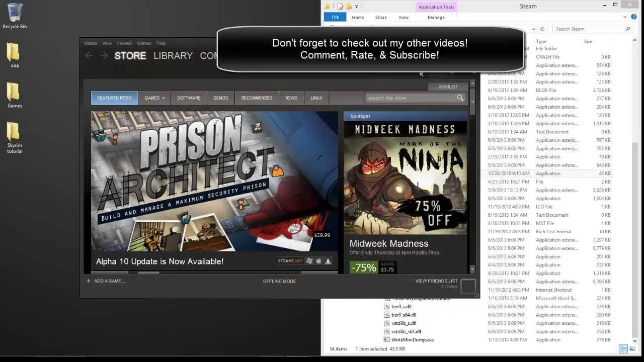Open Explorer help question-mark icon

pyautogui.click(x=633, y=17)
